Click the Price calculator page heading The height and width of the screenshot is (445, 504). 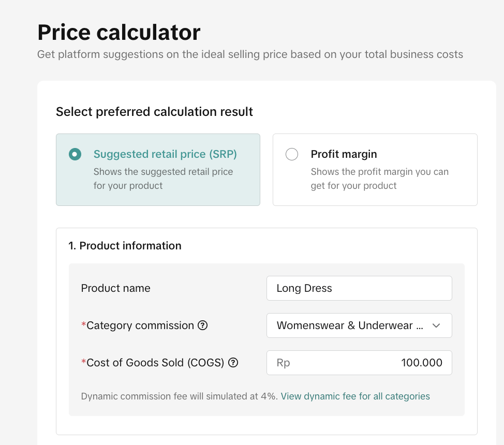tap(118, 33)
